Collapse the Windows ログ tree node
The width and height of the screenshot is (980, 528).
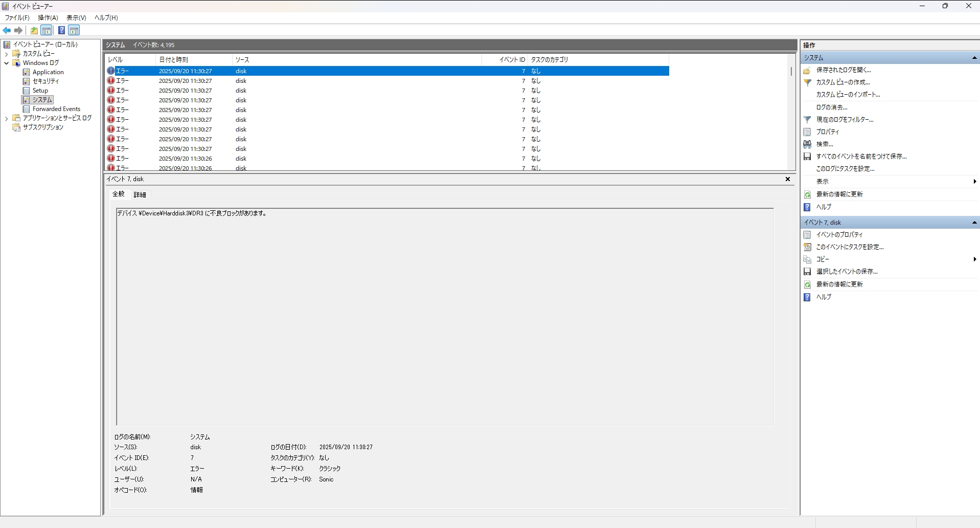point(6,63)
